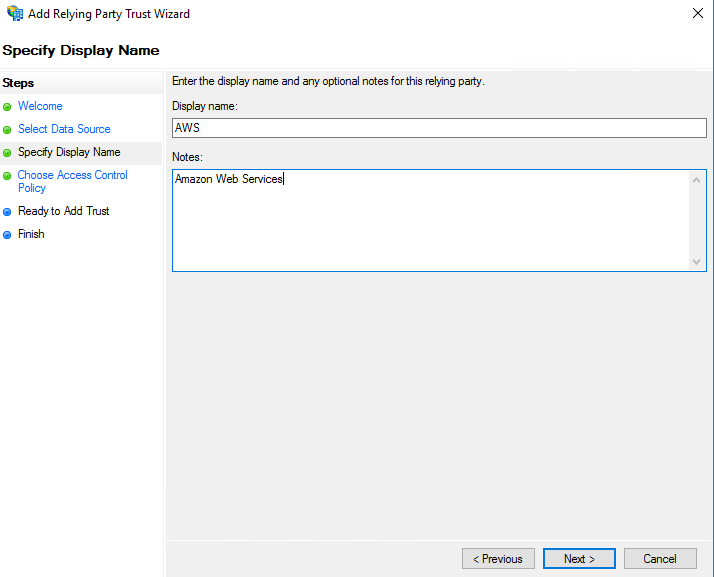Go to the Welcome step

pos(40,106)
